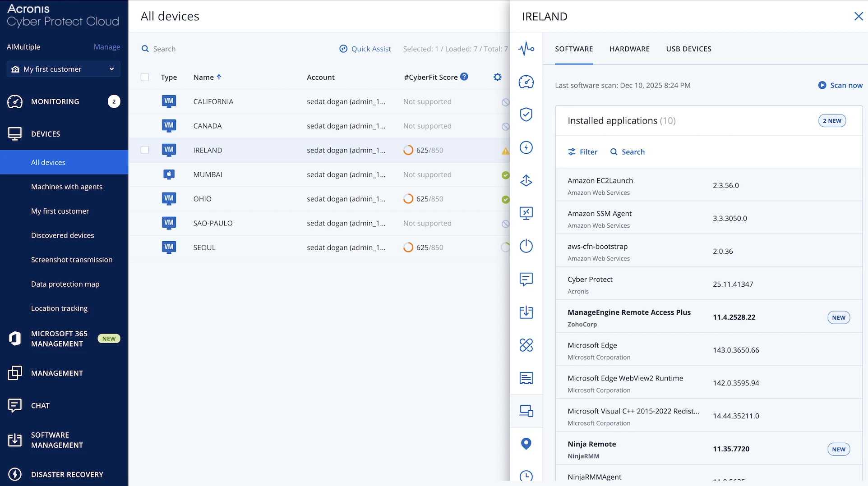Click the Scan now button
The height and width of the screenshot is (486, 868).
pos(840,85)
